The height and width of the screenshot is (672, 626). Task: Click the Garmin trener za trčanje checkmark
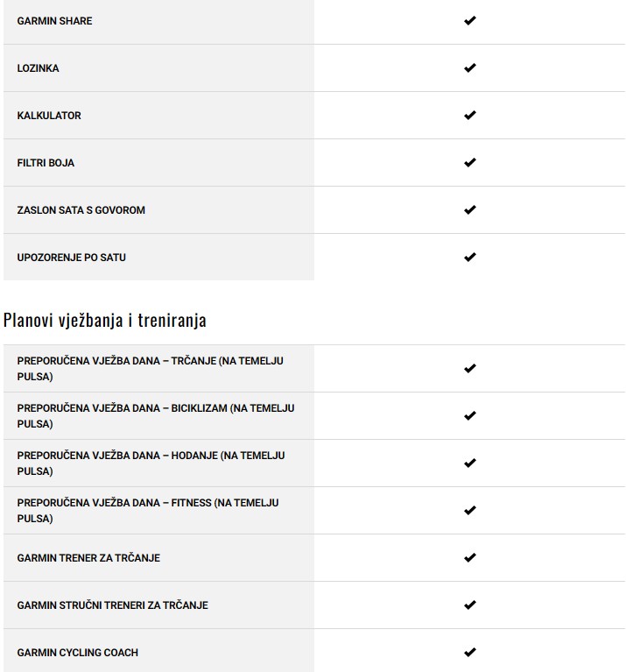(x=469, y=558)
